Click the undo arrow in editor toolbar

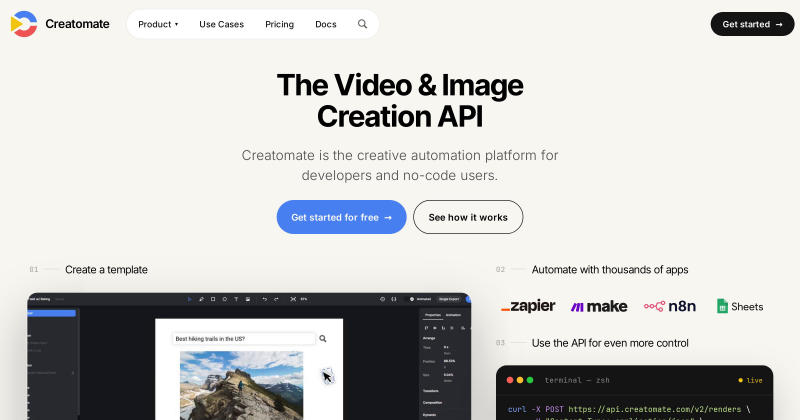(264, 299)
